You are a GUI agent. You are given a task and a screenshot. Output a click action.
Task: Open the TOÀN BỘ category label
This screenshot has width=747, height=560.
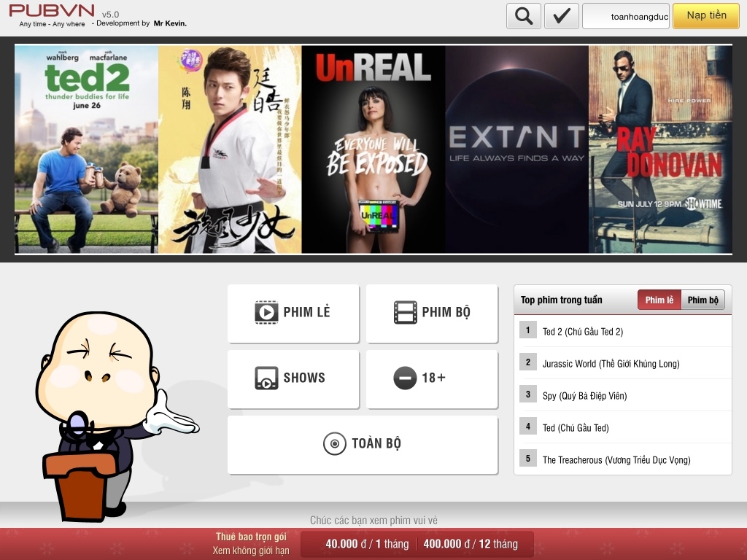pos(376,443)
